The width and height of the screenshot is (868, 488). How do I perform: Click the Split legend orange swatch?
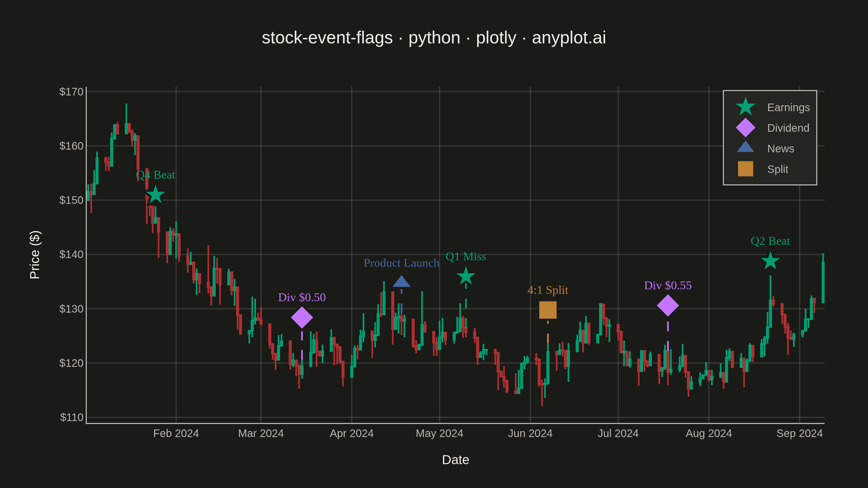(745, 169)
